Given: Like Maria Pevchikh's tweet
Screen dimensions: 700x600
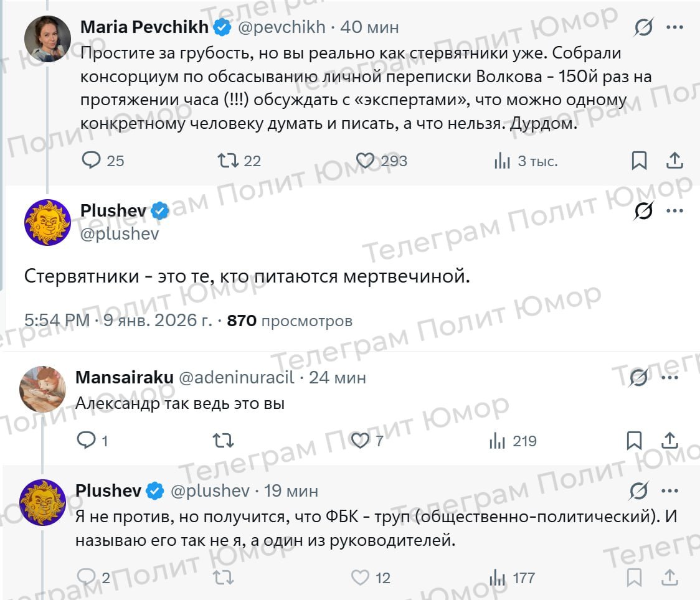Looking at the screenshot, I should click(365, 161).
